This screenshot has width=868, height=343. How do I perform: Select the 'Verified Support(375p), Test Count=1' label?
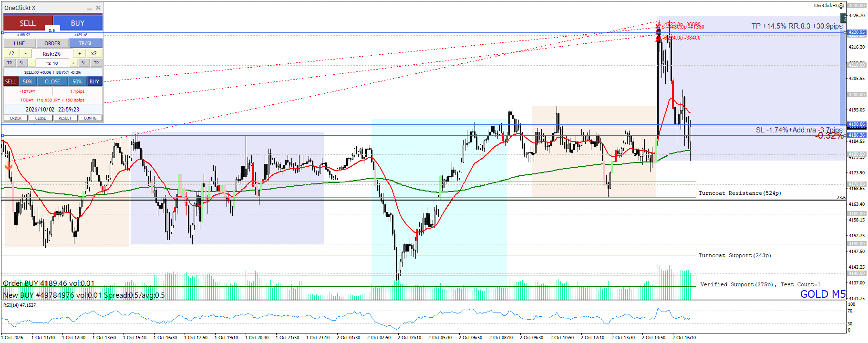point(760,284)
